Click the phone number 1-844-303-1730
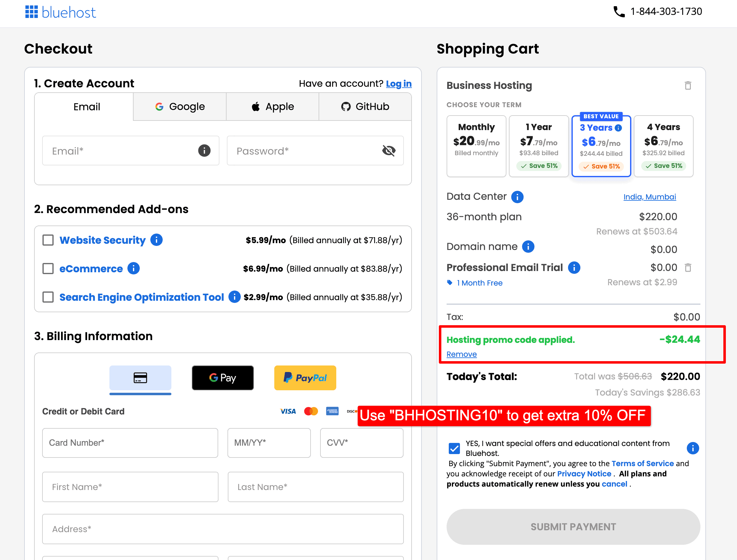The height and width of the screenshot is (560, 737). click(666, 12)
